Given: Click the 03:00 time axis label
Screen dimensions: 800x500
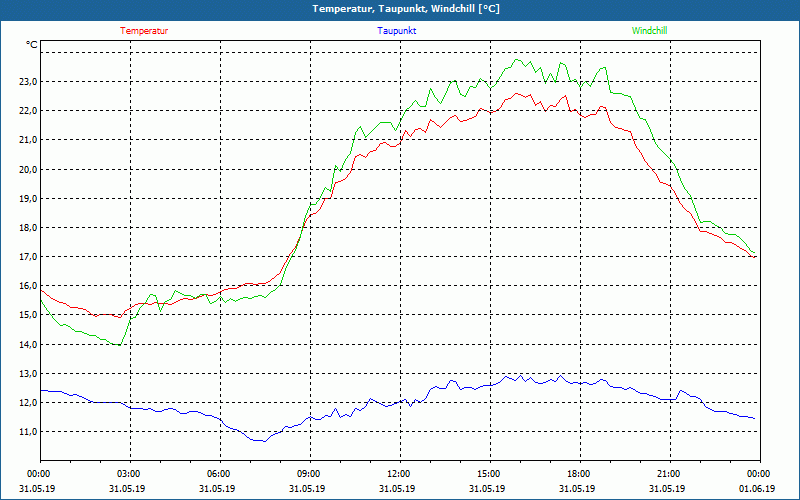Looking at the screenshot, I should coord(128,474).
